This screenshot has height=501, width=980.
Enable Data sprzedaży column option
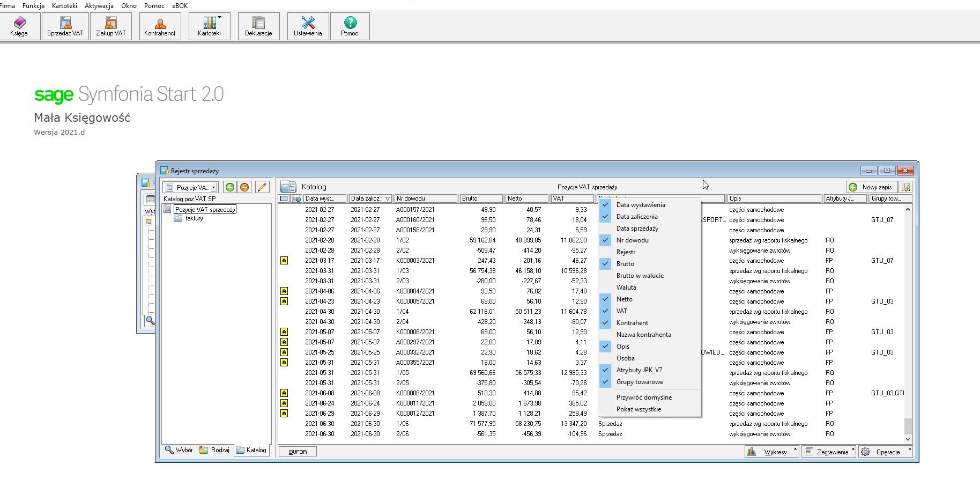pyautogui.click(x=649, y=229)
